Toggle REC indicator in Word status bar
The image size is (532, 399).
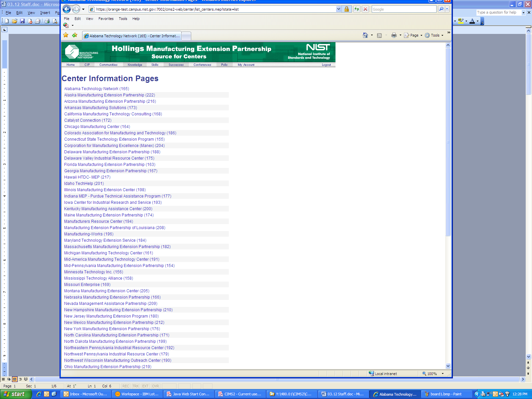pyautogui.click(x=126, y=386)
